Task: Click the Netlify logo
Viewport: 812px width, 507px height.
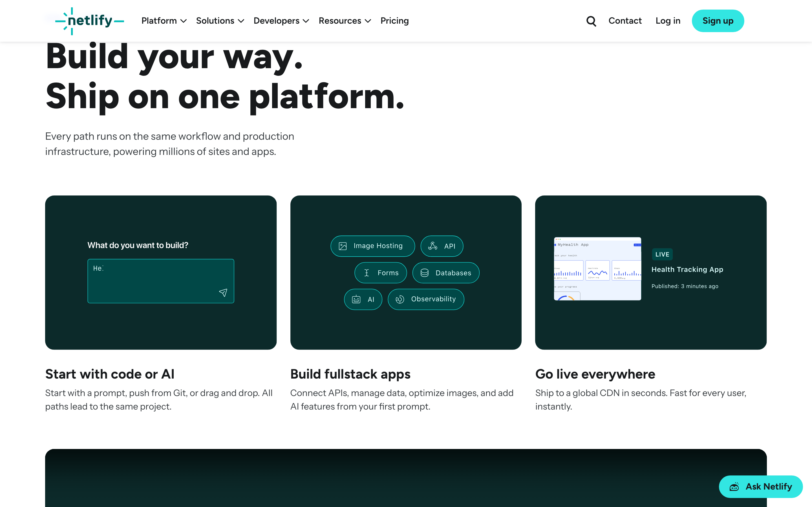Action: tap(90, 21)
